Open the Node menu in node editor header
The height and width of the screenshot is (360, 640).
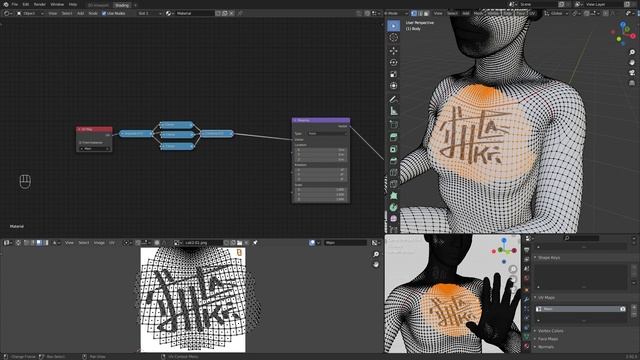pyautogui.click(x=93, y=13)
